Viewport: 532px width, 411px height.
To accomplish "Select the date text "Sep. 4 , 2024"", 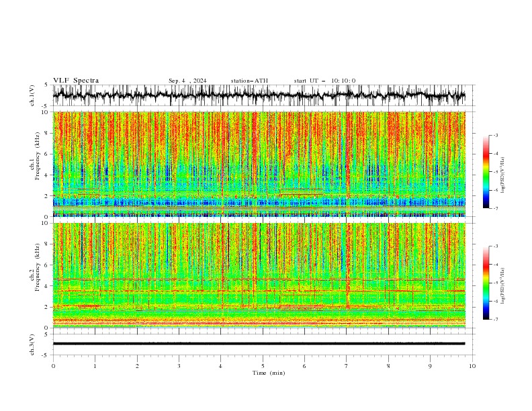I will [x=187, y=81].
